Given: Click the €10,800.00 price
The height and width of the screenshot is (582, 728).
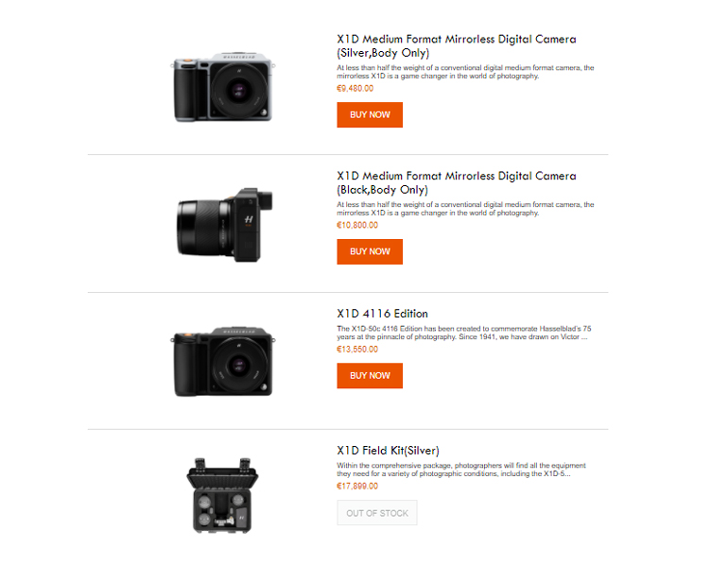Looking at the screenshot, I should (357, 225).
